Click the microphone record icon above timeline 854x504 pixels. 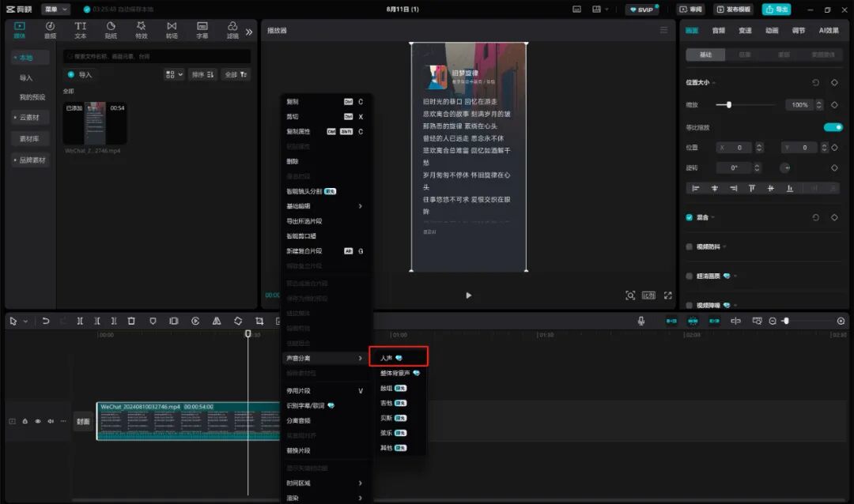(641, 322)
